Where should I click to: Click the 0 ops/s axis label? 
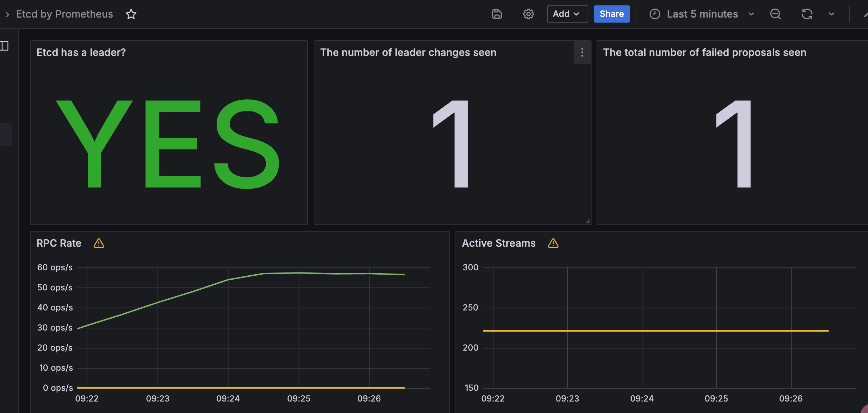pyautogui.click(x=58, y=388)
